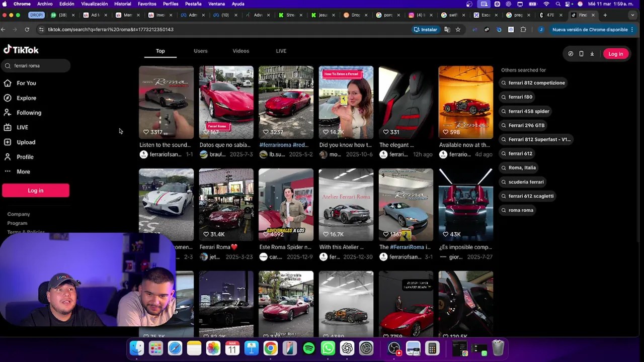Open the Chrome profile avatar J

coord(541,30)
